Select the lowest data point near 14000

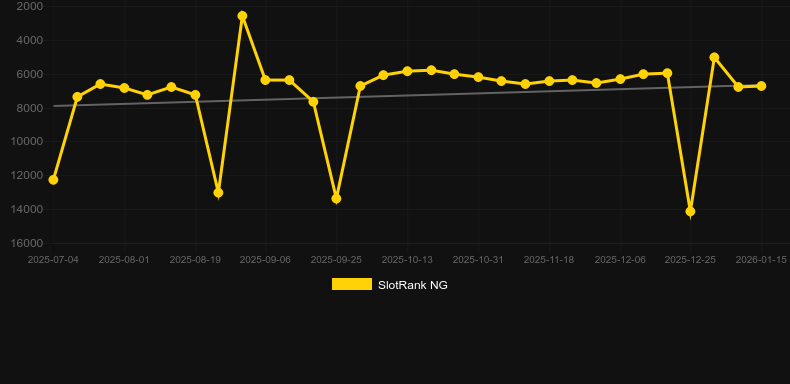point(690,211)
